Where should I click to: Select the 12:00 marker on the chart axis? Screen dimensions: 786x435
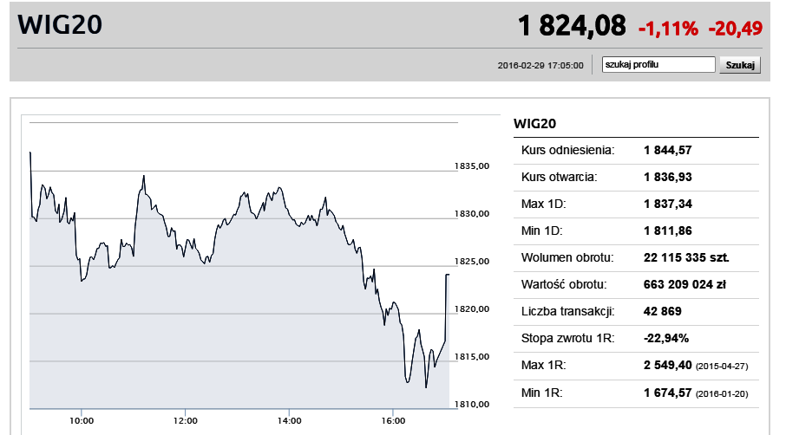[x=185, y=421]
